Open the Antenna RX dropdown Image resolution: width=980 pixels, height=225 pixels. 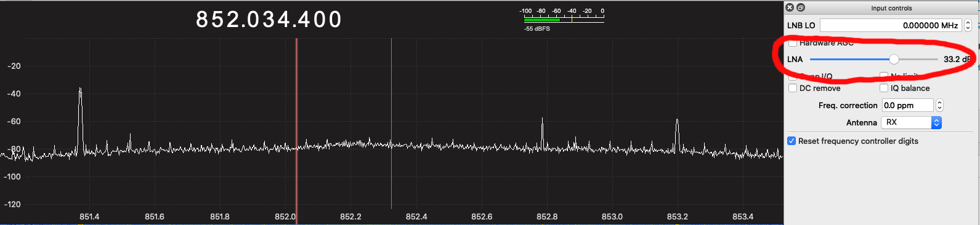(x=912, y=122)
